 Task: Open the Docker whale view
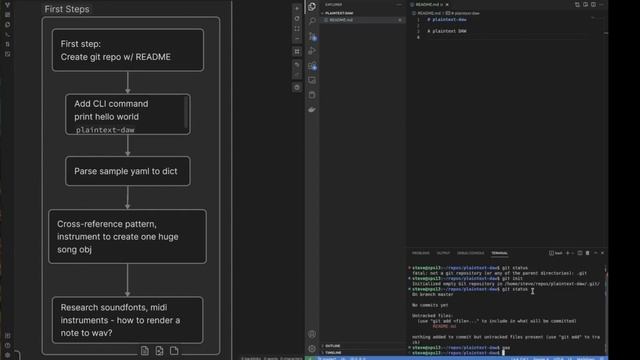coord(312,109)
